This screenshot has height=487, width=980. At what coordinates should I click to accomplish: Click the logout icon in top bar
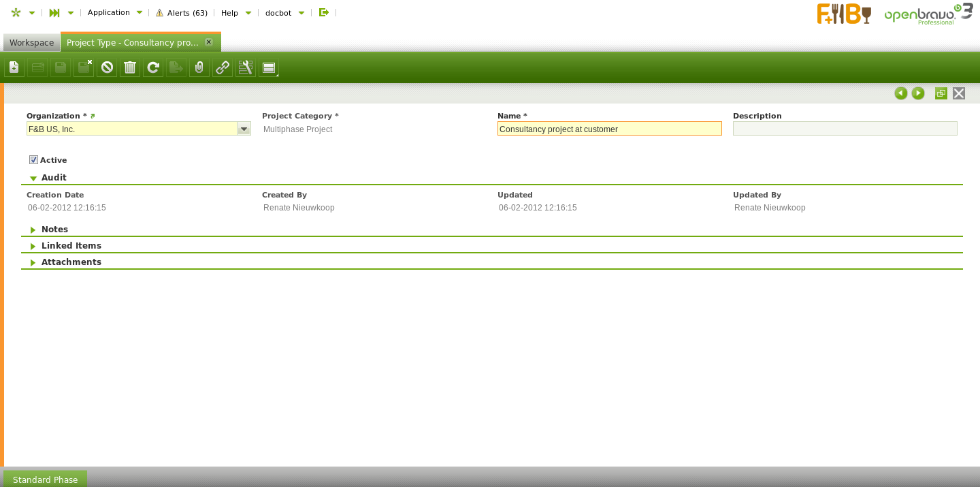tap(324, 12)
